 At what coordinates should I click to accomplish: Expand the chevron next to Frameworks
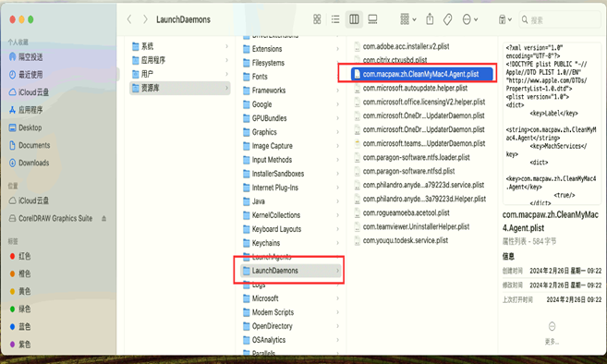coord(337,91)
